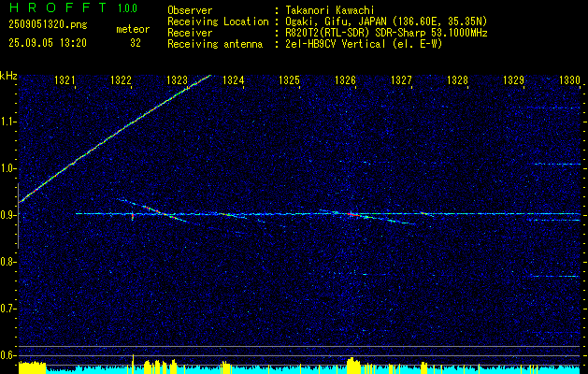Image resolution: width=588 pixels, height=374 pixels.
Task: Click the kHz axis unit label
Action: tap(8, 76)
